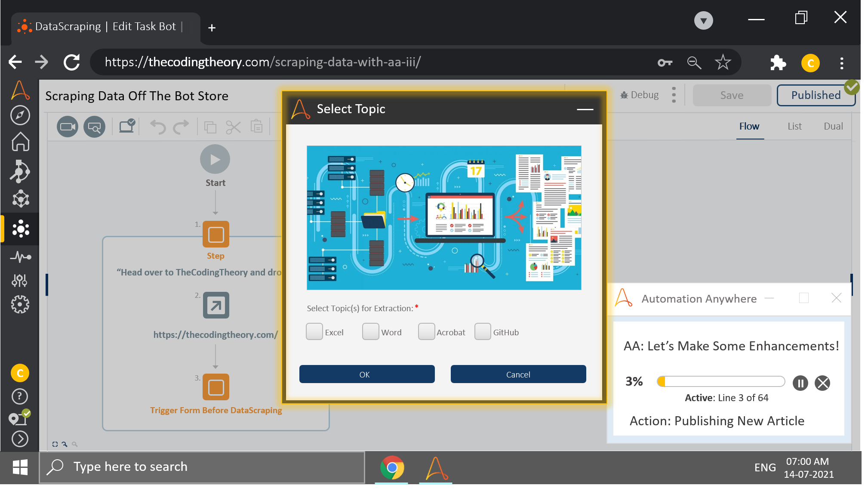Select the browser launch node number 2
This screenshot has width=868, height=498.
tap(216, 305)
